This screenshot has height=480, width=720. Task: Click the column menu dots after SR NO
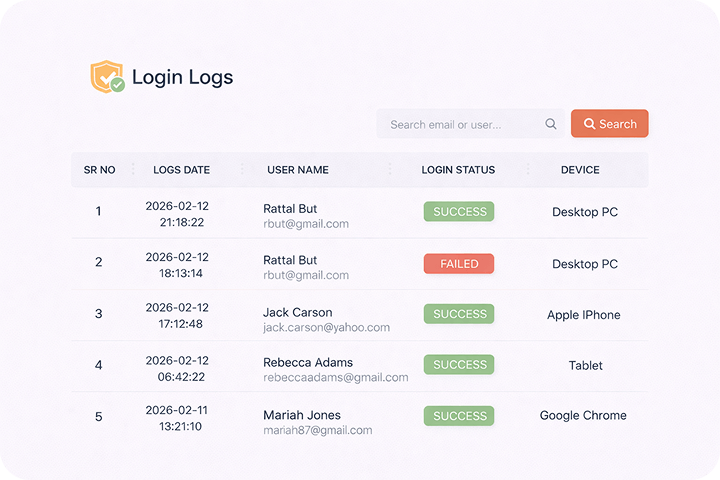(x=133, y=169)
